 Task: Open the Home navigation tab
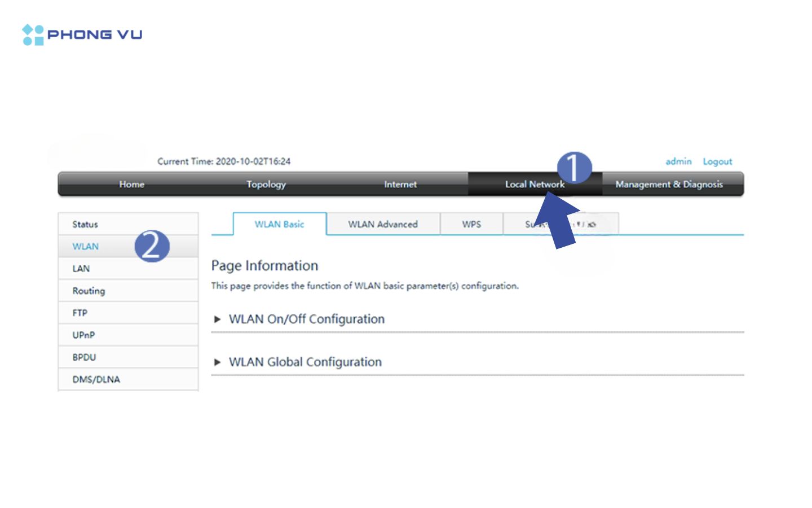pos(131,184)
